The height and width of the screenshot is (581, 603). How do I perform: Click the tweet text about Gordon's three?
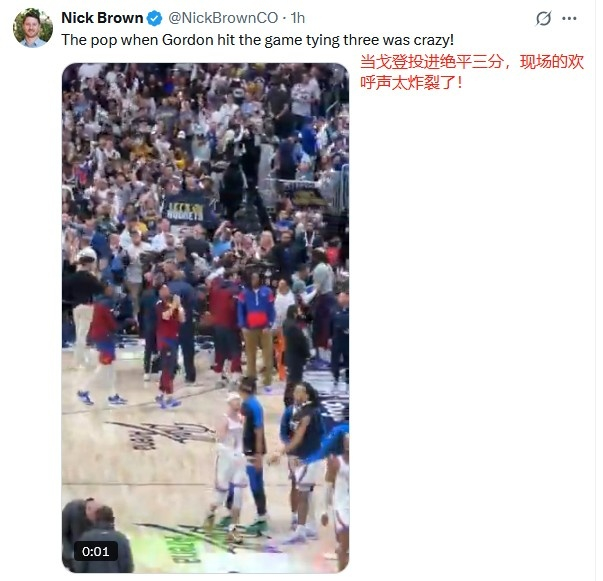[x=258, y=40]
